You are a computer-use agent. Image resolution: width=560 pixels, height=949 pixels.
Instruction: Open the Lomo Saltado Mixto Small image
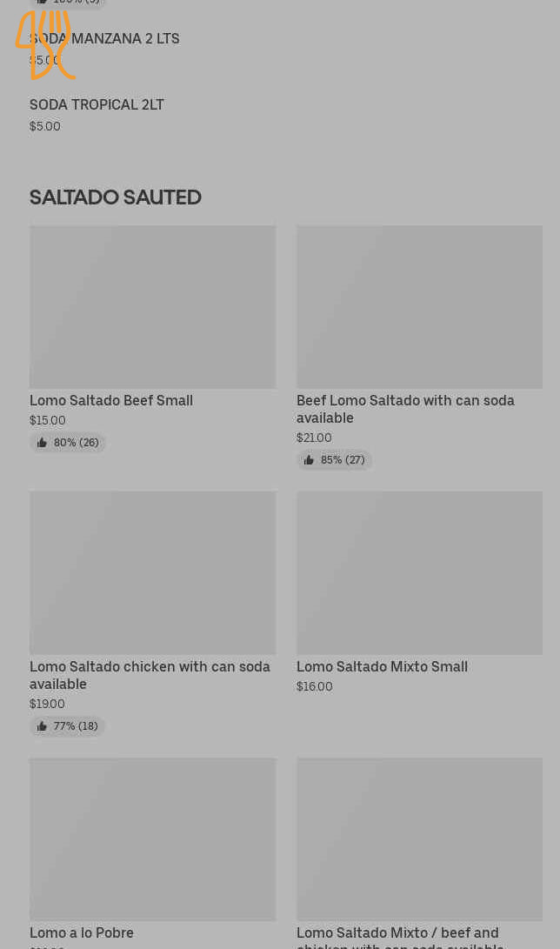pyautogui.click(x=419, y=572)
